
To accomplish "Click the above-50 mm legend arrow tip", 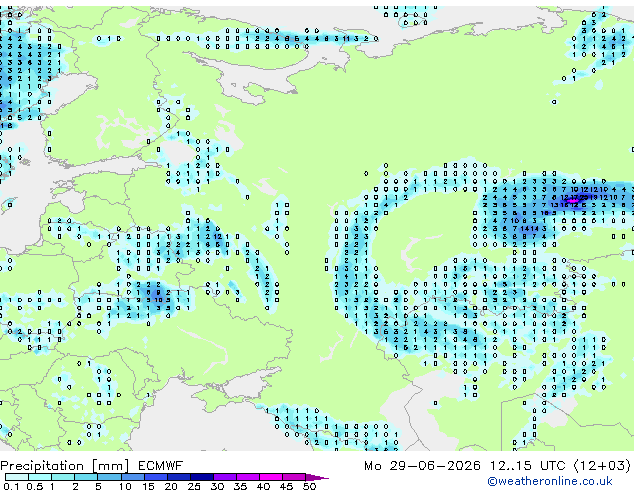I will pyautogui.click(x=318, y=478).
